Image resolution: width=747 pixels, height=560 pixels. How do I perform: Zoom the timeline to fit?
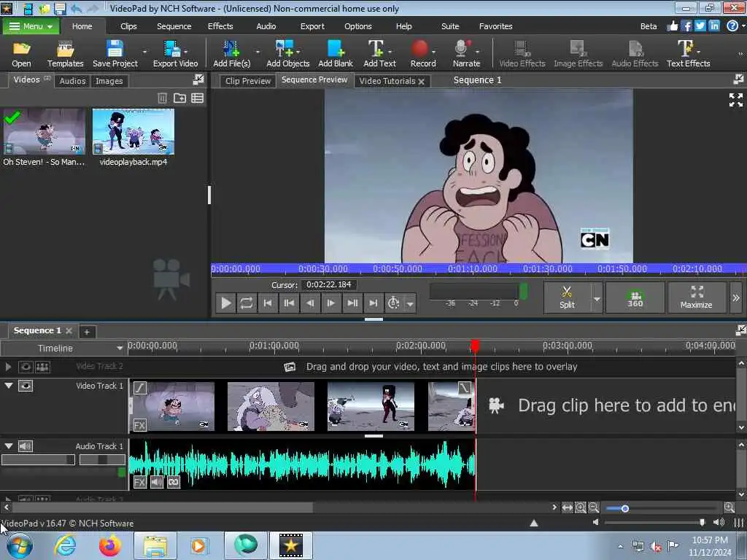(x=567, y=507)
